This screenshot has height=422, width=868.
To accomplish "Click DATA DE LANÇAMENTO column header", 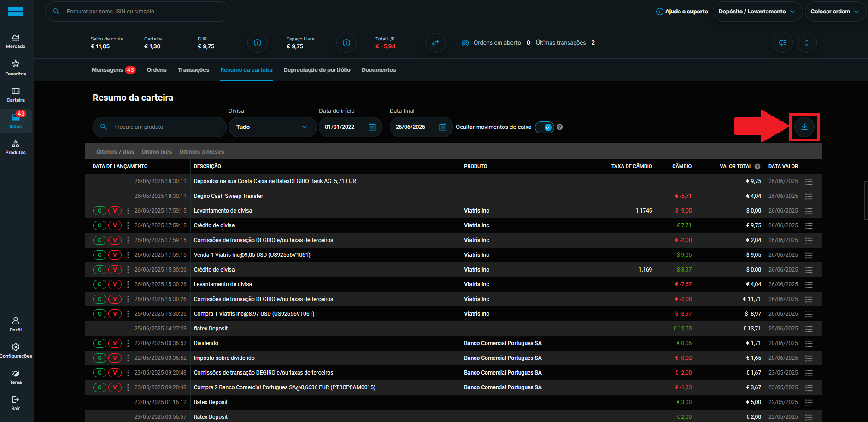I will (120, 167).
